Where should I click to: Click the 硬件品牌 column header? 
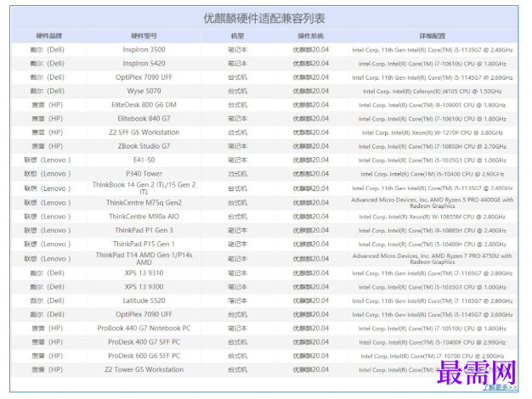click(x=49, y=36)
